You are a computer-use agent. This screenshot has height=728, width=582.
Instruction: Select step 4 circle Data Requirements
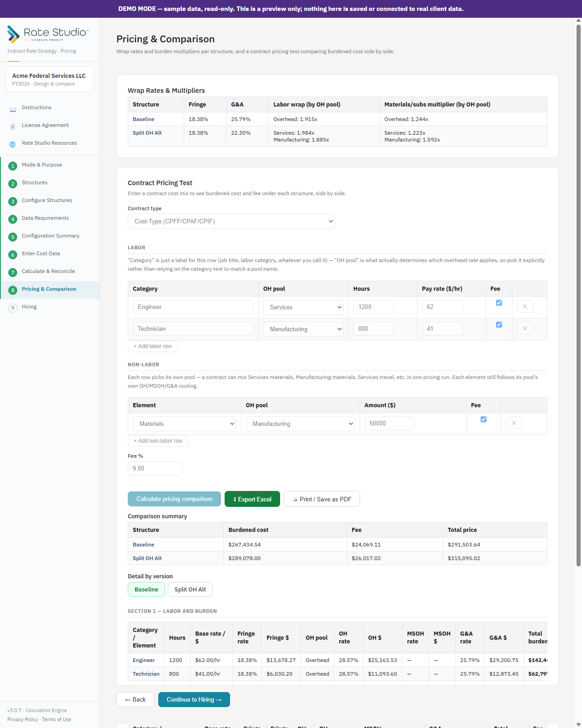coord(13,219)
